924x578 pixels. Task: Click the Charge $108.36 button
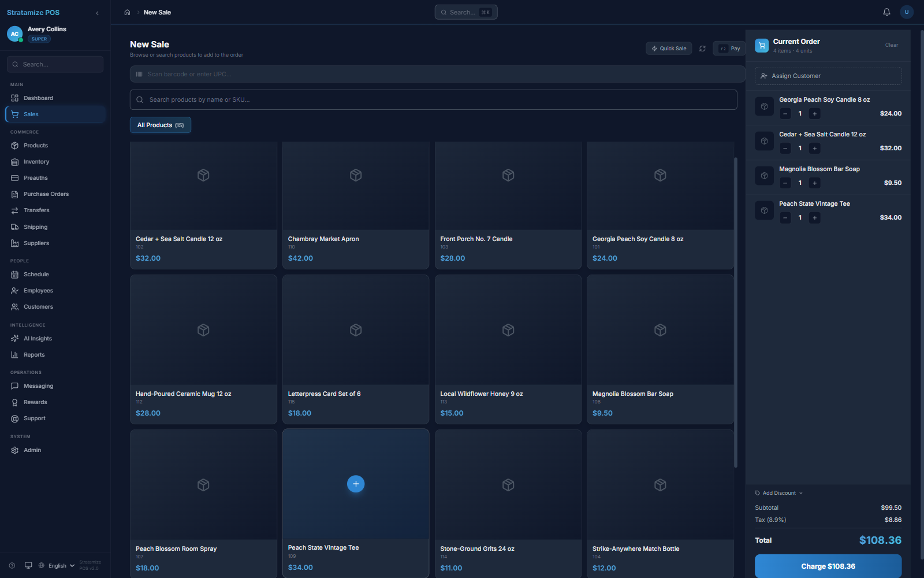(x=828, y=566)
